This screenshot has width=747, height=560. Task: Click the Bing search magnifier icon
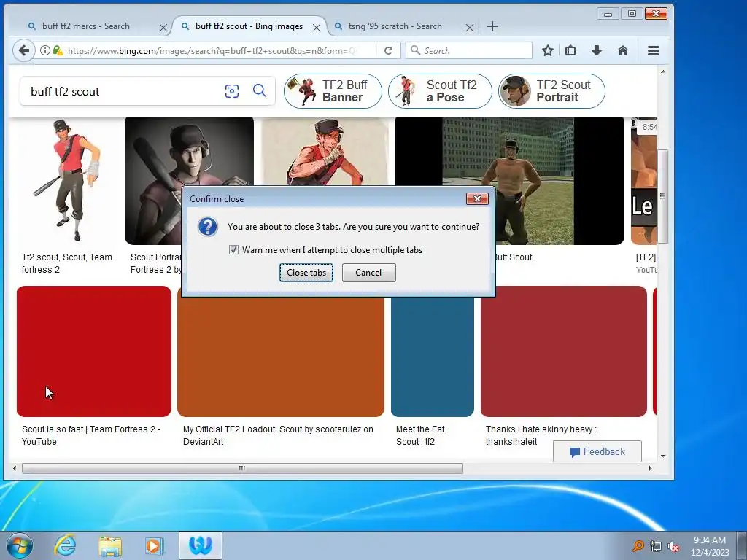(x=260, y=90)
